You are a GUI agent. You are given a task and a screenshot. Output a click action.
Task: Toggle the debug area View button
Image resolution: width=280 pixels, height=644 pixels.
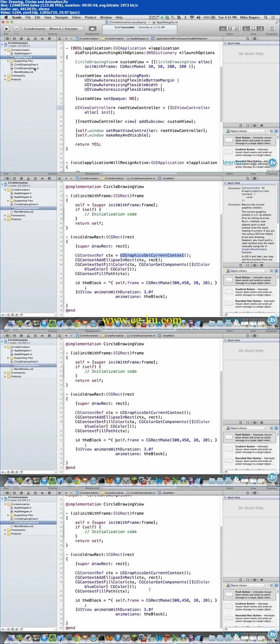[x=253, y=29]
